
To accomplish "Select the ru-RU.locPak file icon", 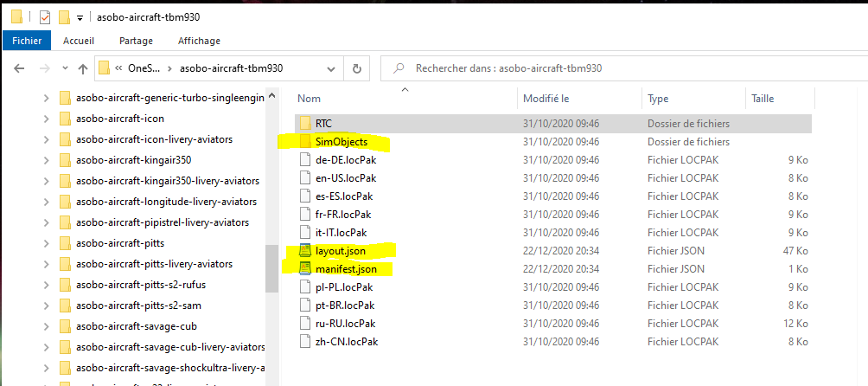I will click(x=305, y=323).
